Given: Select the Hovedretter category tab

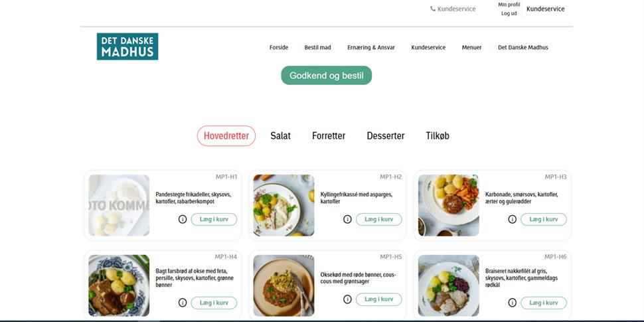Looking at the screenshot, I should (x=226, y=135).
